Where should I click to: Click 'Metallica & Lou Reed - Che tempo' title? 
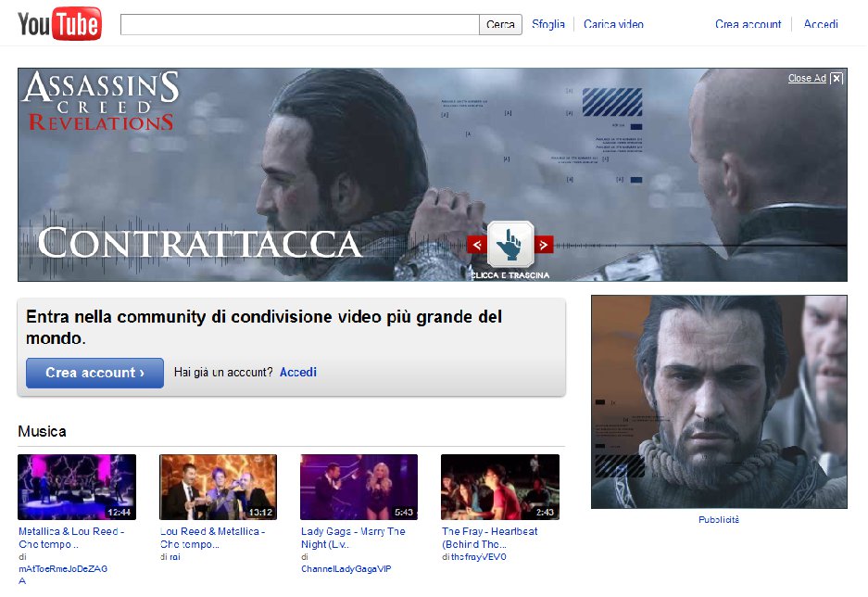point(70,538)
